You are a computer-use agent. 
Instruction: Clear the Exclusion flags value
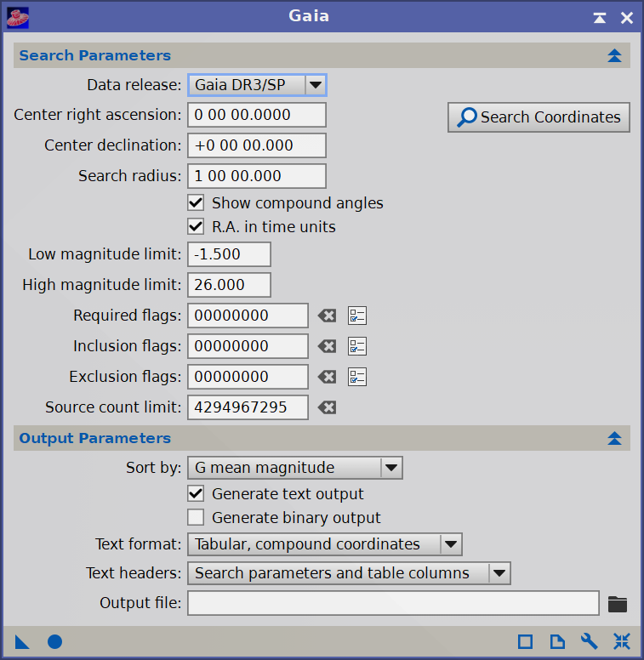coord(327,377)
